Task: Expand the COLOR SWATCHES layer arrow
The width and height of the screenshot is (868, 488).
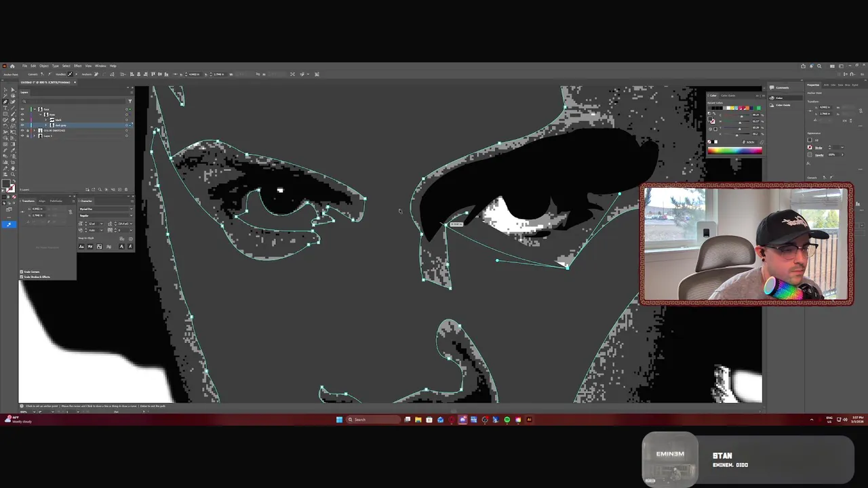Action: pyautogui.click(x=34, y=130)
